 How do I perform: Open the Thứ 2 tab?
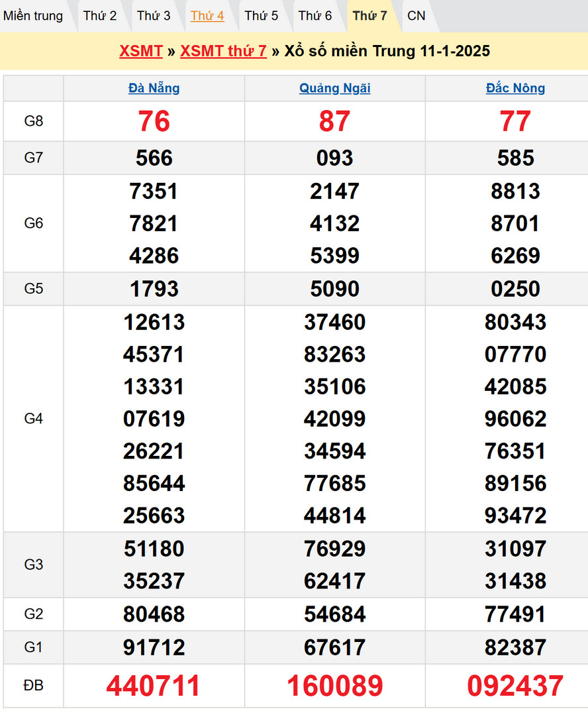(x=100, y=16)
